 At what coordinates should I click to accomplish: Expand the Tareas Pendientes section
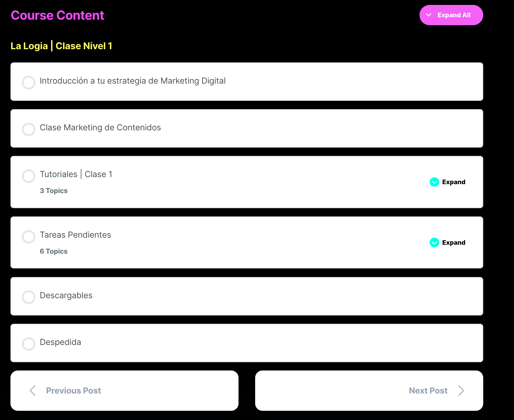(x=453, y=243)
